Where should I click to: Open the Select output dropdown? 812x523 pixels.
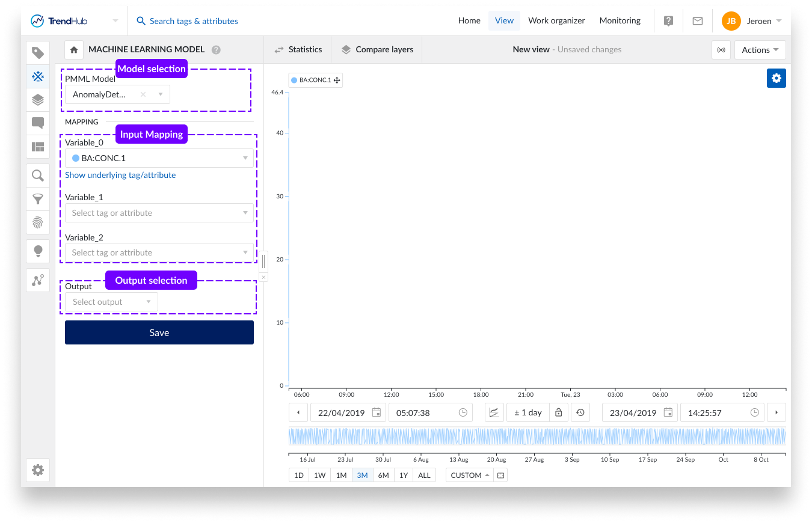point(111,302)
